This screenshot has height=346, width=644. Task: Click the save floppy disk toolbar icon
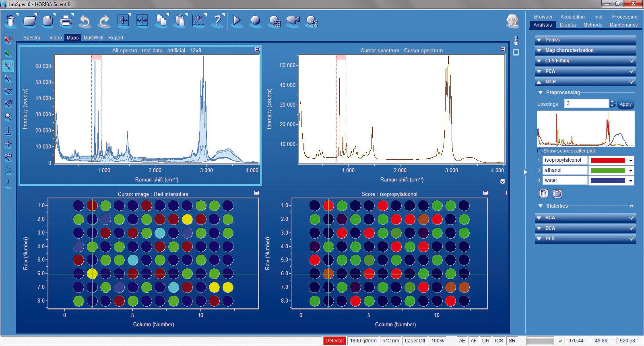[48, 21]
